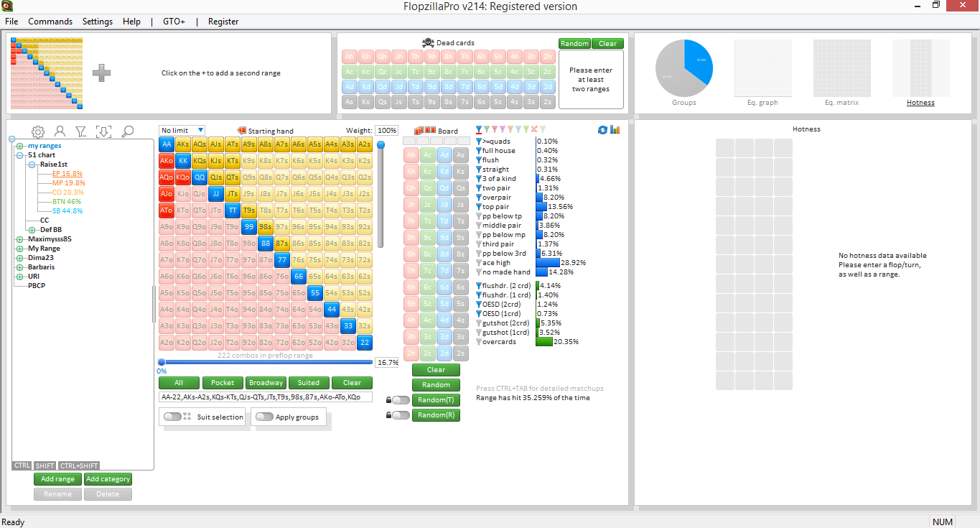Viewport: 980px width, 528px height.
Task: Open the bar chart statistics icon
Action: pyautogui.click(x=615, y=130)
